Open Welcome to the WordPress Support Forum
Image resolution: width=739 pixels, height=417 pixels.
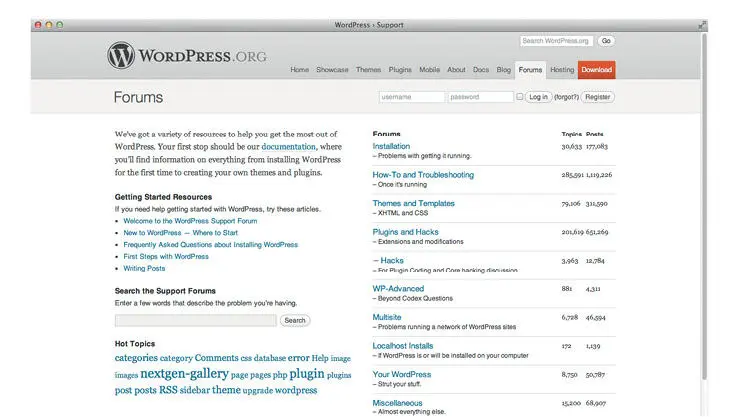point(190,221)
